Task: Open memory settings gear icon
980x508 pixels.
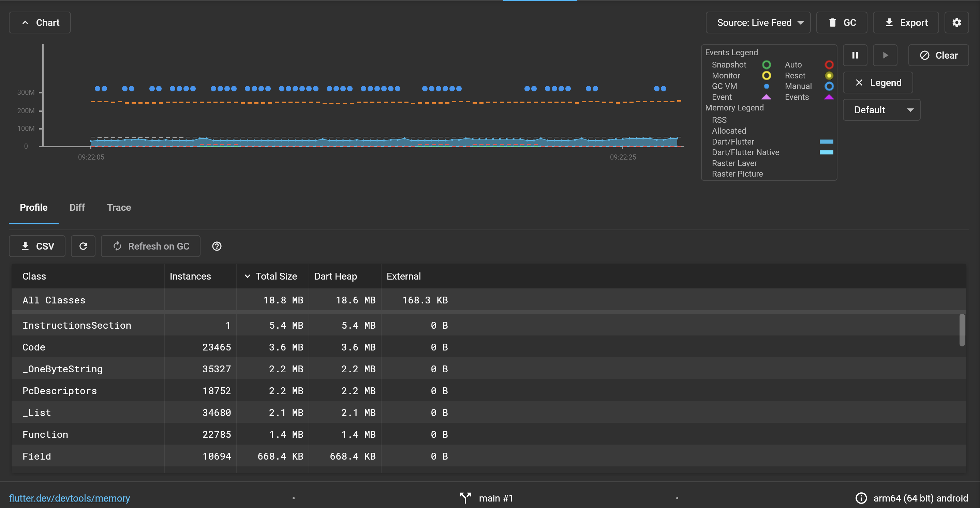Action: [x=956, y=23]
